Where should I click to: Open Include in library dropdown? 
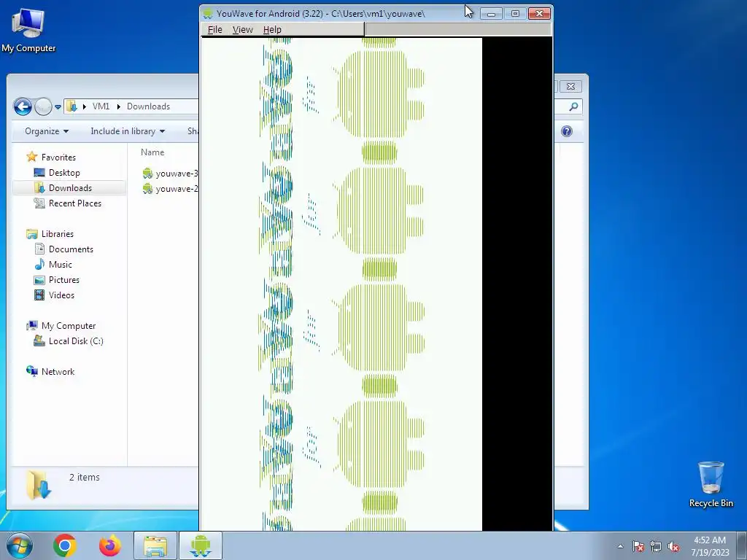click(x=128, y=131)
